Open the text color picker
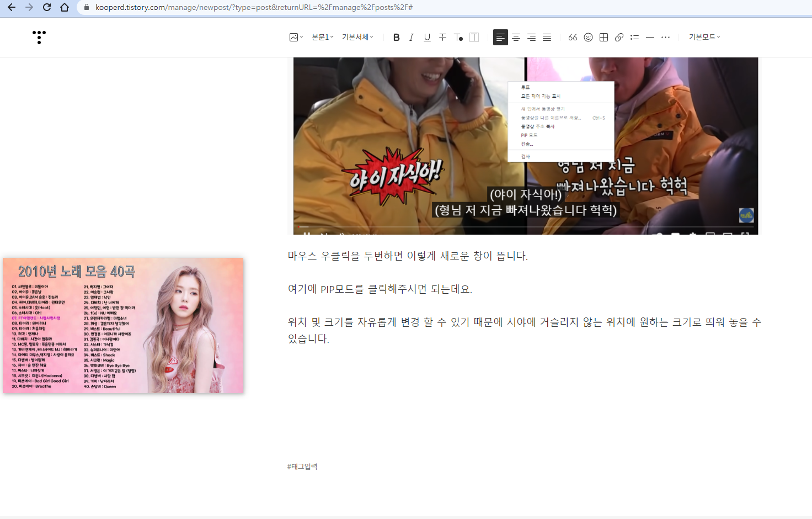 458,37
